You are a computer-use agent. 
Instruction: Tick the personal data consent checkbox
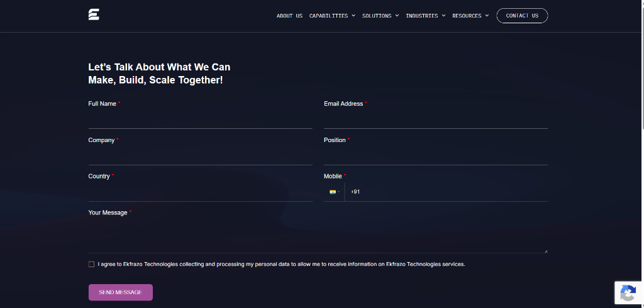pyautogui.click(x=91, y=264)
